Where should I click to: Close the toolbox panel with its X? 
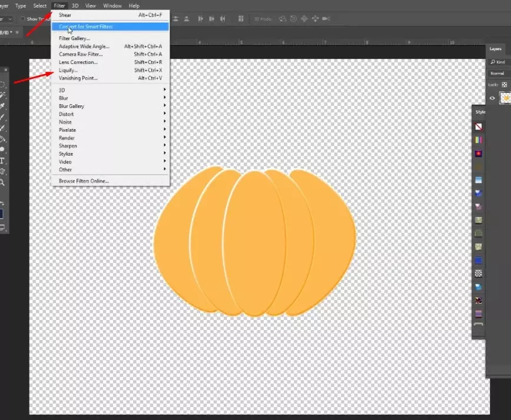(5, 69)
